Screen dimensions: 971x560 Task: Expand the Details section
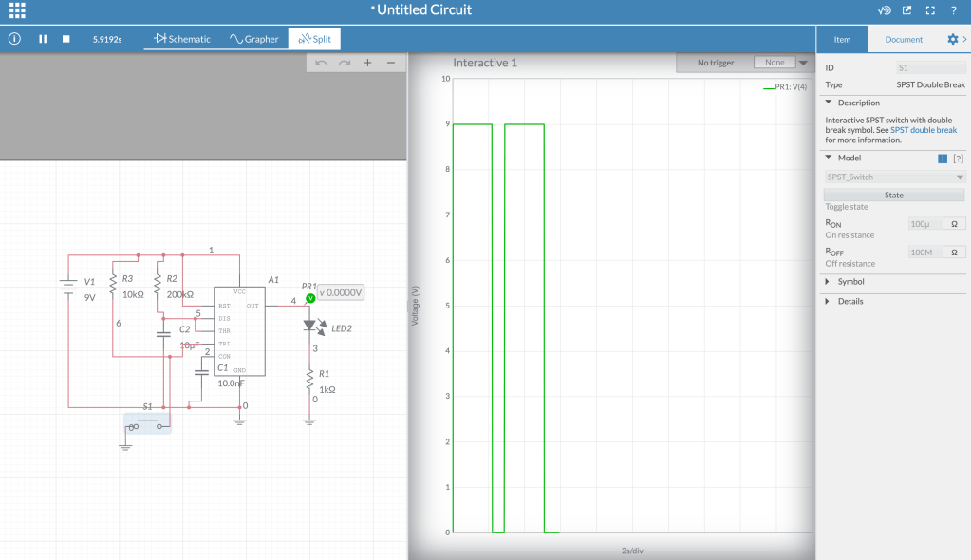coord(850,301)
